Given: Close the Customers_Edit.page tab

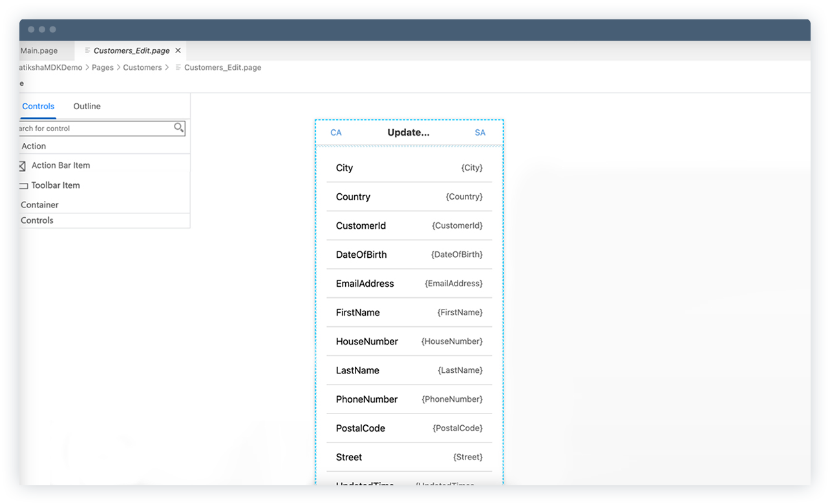Looking at the screenshot, I should tap(178, 50).
